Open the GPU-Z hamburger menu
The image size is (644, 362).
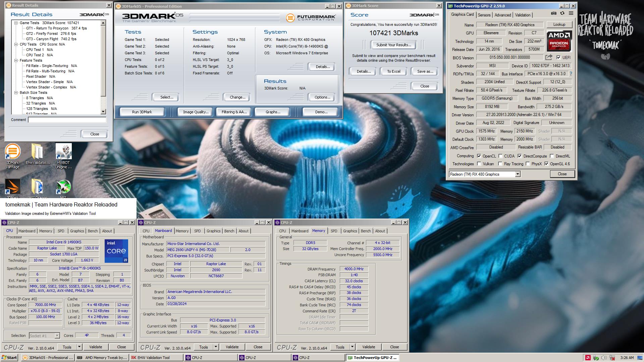[571, 13]
